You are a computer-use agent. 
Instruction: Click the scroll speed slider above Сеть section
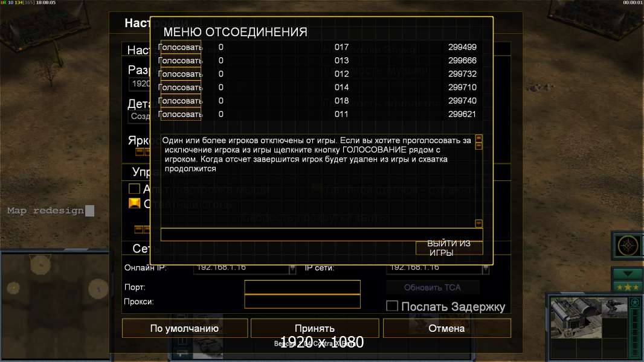click(x=142, y=229)
